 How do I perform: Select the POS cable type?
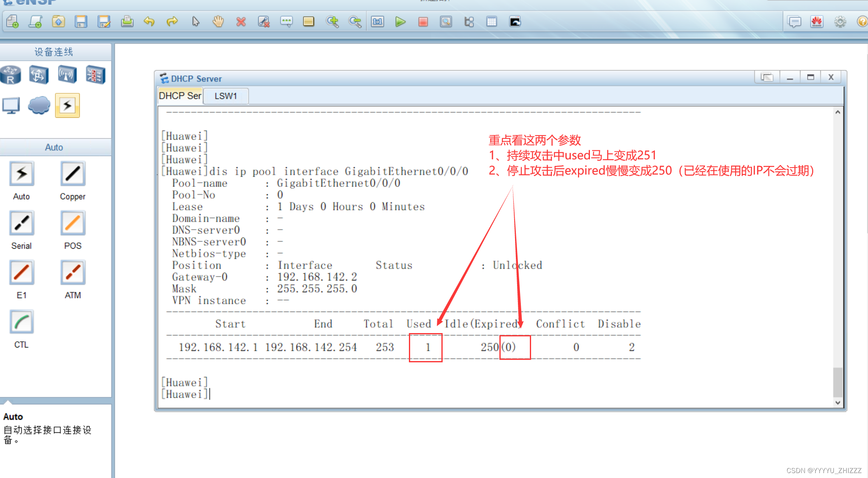[73, 224]
